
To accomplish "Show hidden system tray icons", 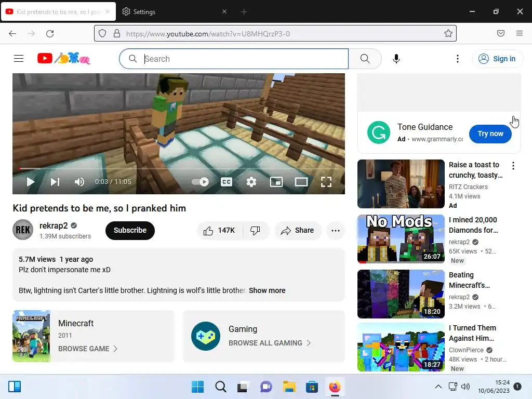I will tap(438, 387).
